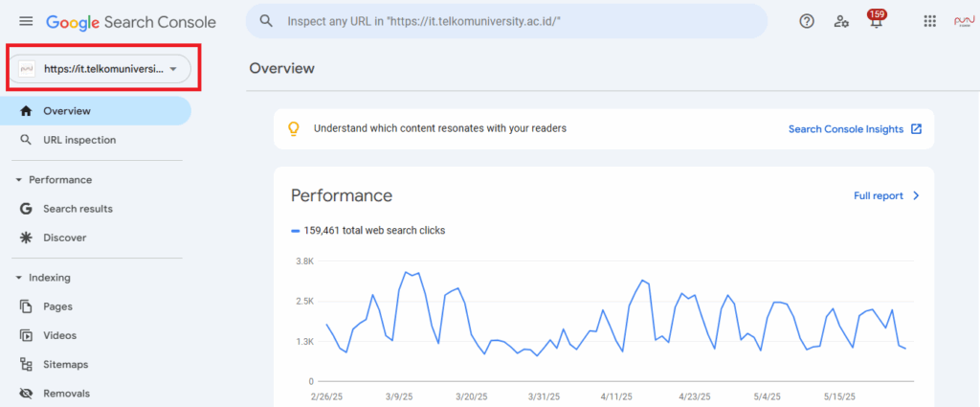The width and height of the screenshot is (980, 407).
Task: Open the hamburger main menu
Action: tap(26, 22)
